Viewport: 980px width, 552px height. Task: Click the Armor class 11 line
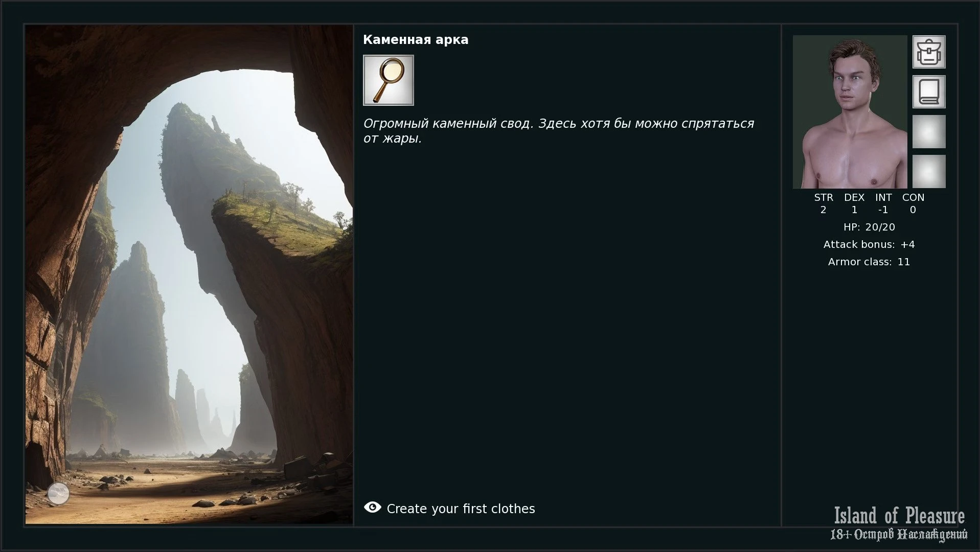click(869, 262)
